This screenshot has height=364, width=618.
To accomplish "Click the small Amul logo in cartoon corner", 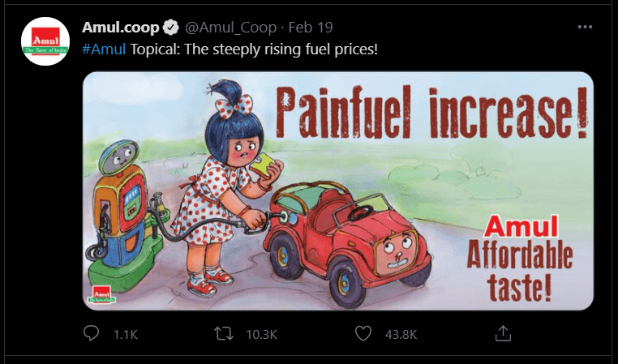I will (101, 294).
